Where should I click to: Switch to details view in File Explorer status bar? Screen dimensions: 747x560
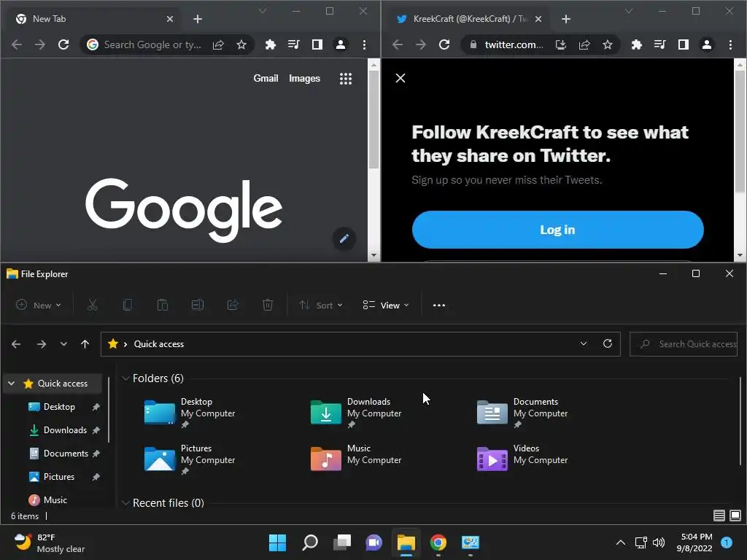pyautogui.click(x=719, y=516)
